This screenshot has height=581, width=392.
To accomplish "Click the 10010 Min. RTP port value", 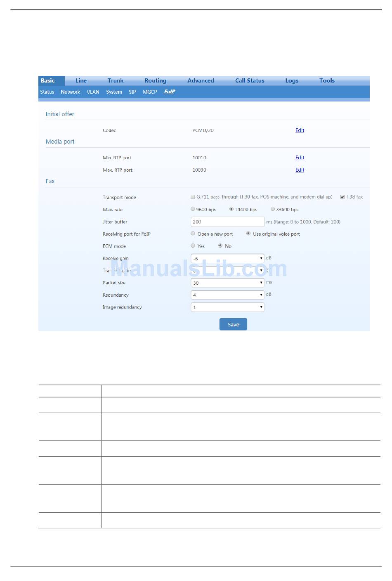I will tap(199, 158).
